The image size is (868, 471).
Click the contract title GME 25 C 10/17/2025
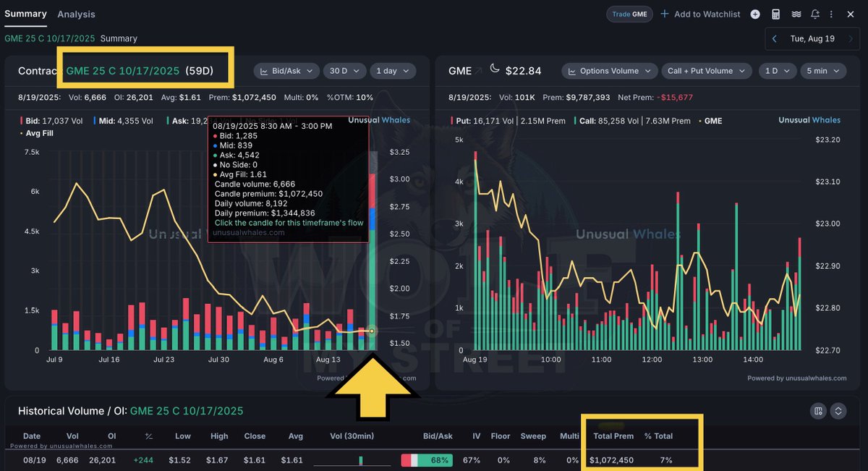[x=123, y=71]
